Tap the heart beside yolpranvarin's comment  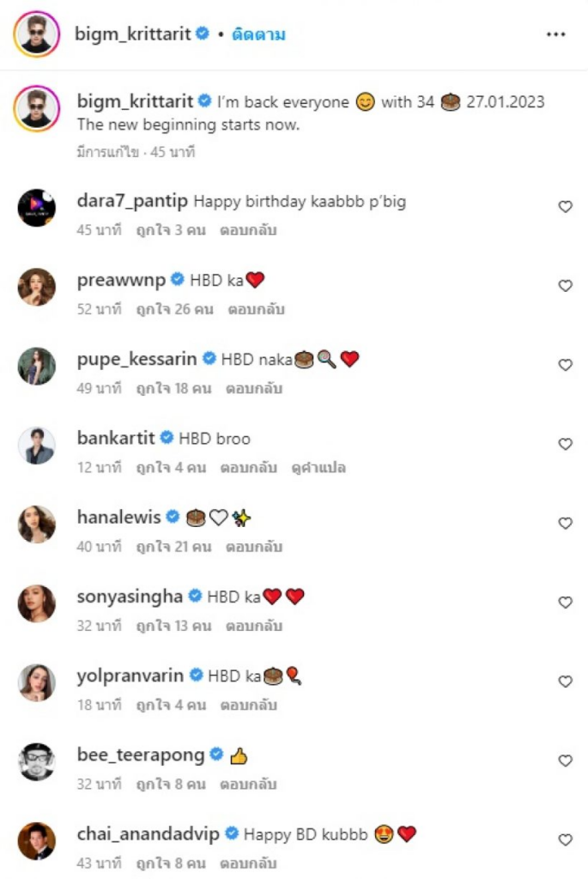point(565,682)
